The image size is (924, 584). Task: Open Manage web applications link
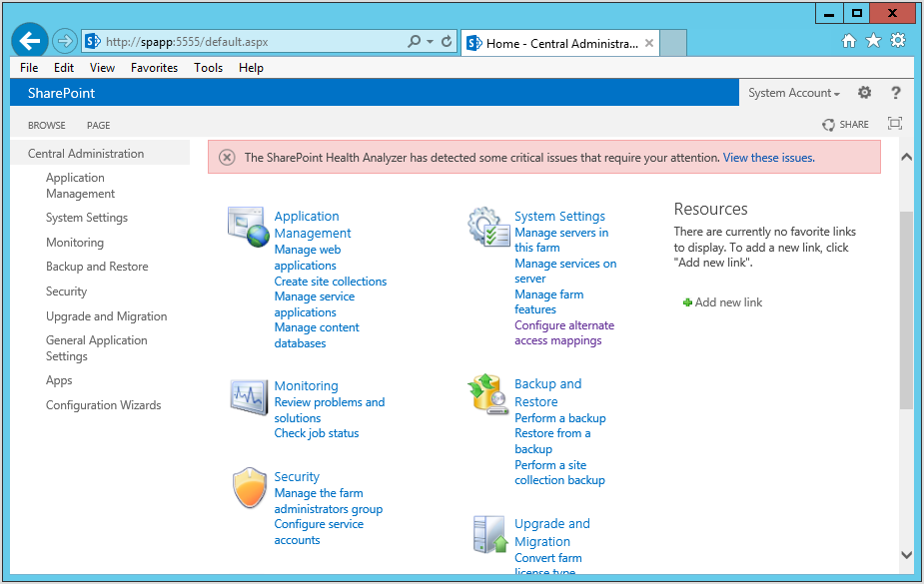(307, 258)
